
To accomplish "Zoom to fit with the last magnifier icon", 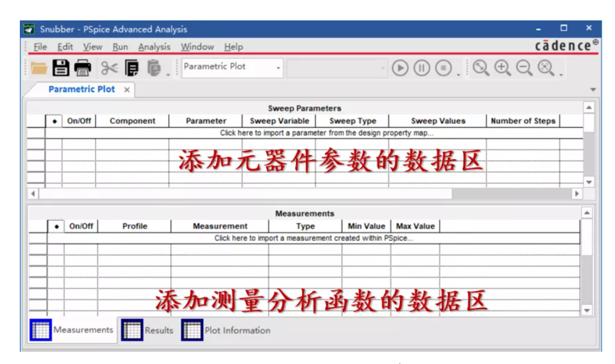I will (x=546, y=68).
